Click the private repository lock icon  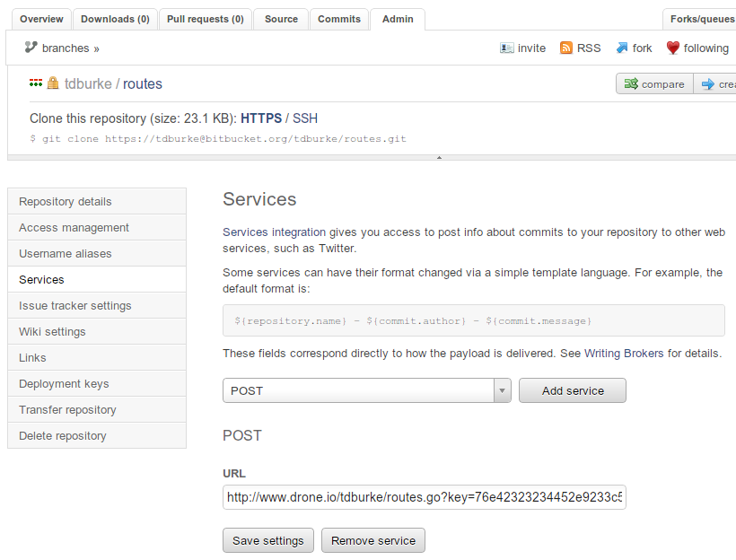53,83
